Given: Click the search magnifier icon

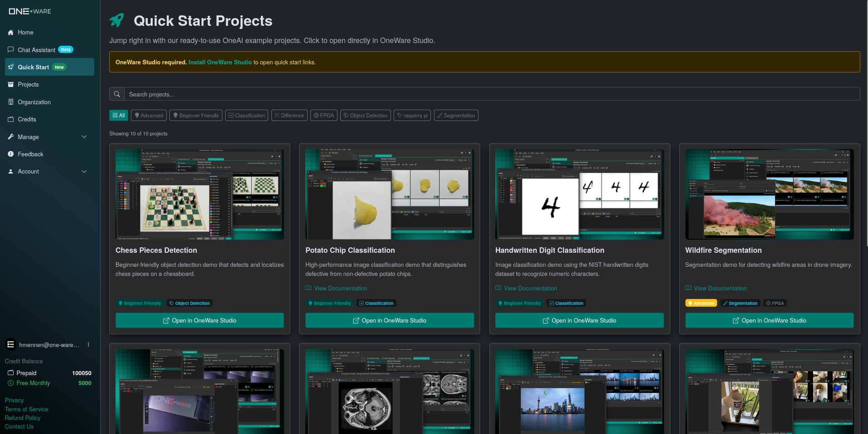Looking at the screenshot, I should tap(117, 94).
